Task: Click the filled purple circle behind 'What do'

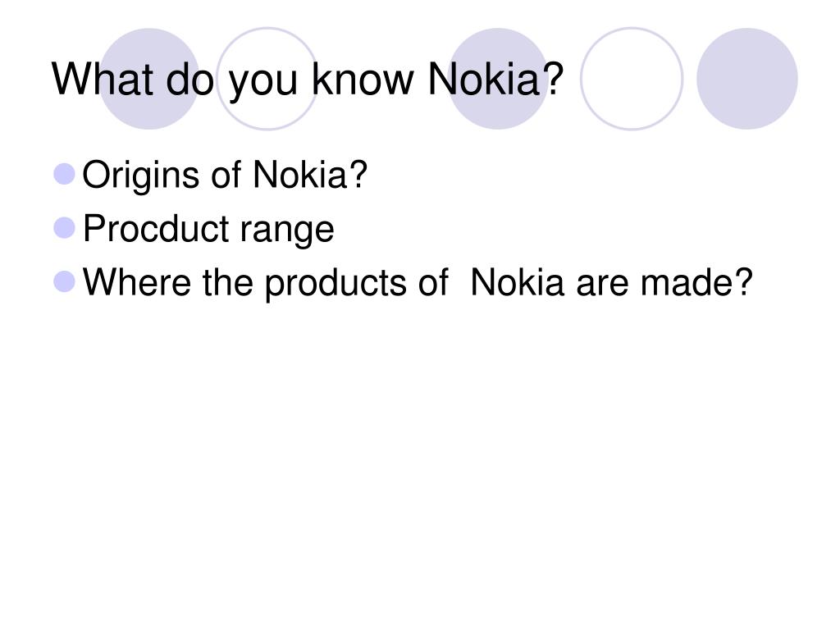Action: [149, 79]
